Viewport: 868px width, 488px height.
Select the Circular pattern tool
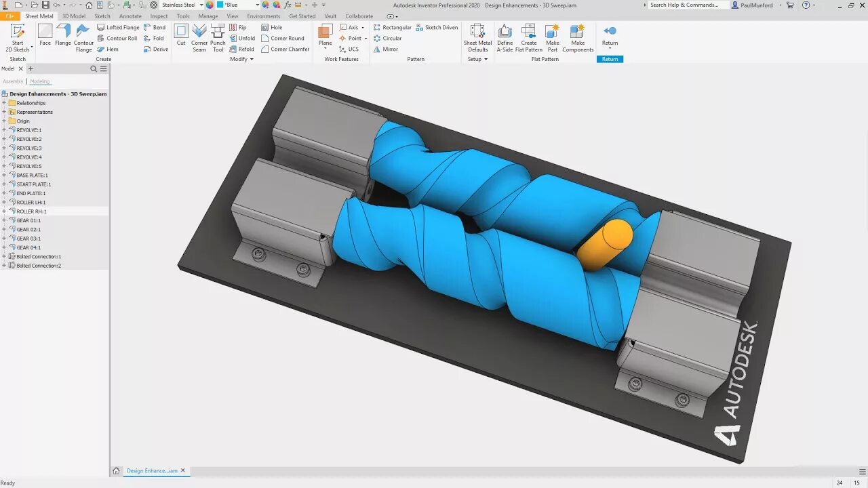tap(387, 39)
